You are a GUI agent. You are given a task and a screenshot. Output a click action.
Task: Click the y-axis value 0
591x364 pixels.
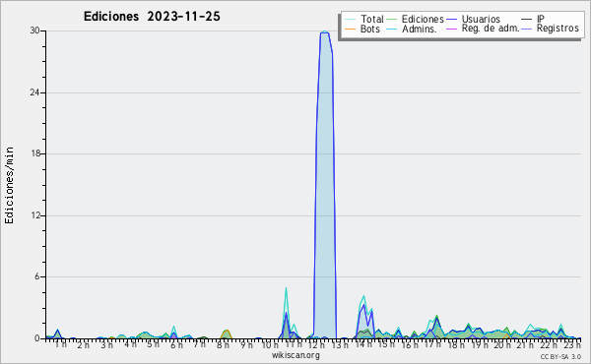pyautogui.click(x=37, y=338)
